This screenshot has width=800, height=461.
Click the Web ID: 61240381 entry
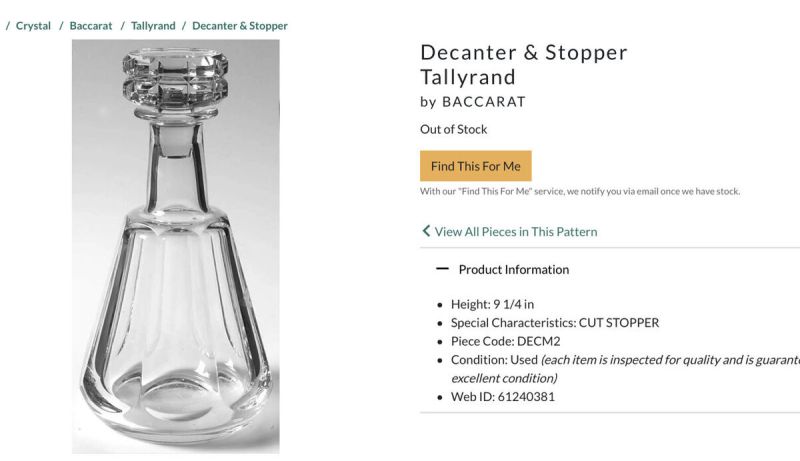[x=503, y=396]
